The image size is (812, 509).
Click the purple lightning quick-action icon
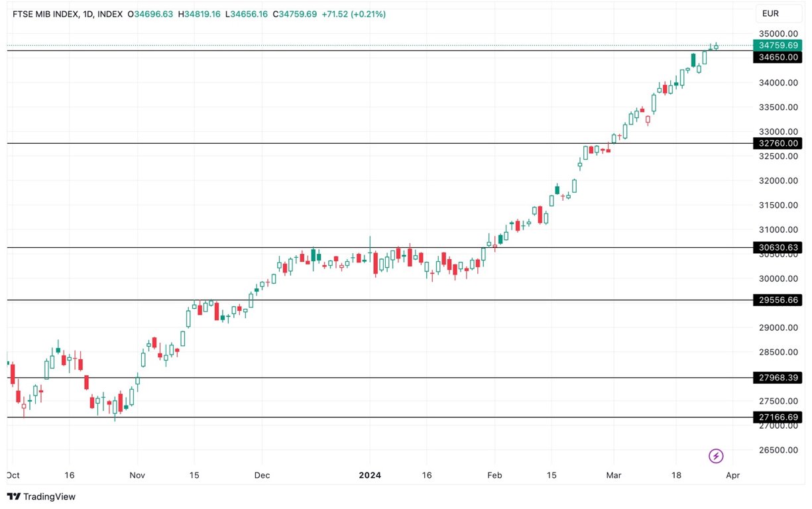point(716,456)
